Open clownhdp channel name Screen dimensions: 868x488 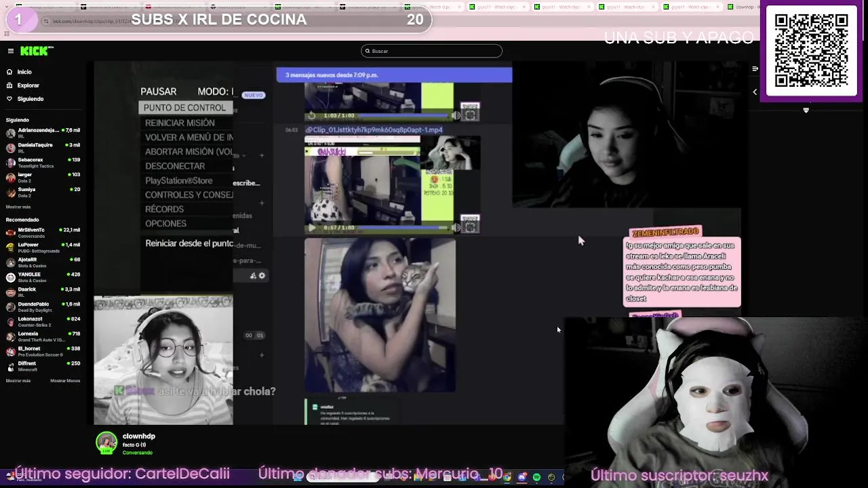139,436
